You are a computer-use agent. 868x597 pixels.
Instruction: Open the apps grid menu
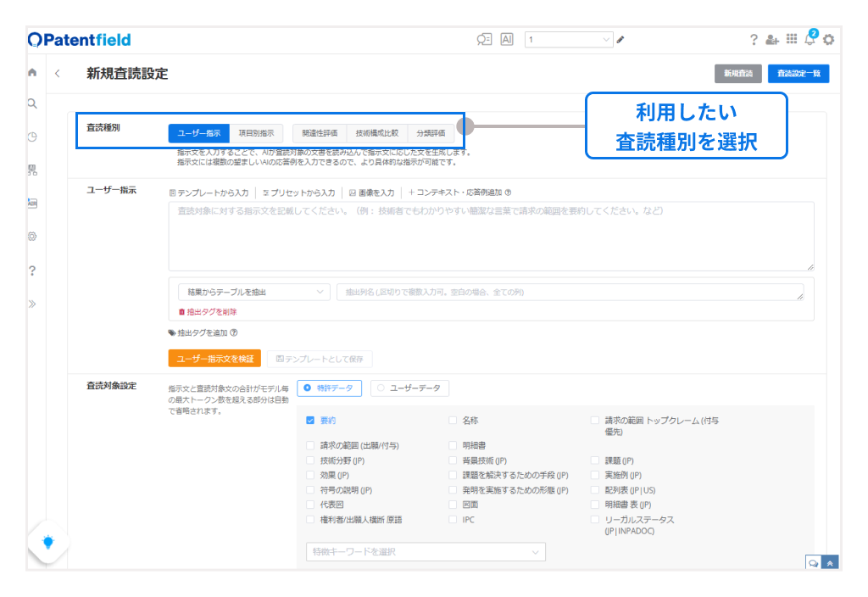792,39
